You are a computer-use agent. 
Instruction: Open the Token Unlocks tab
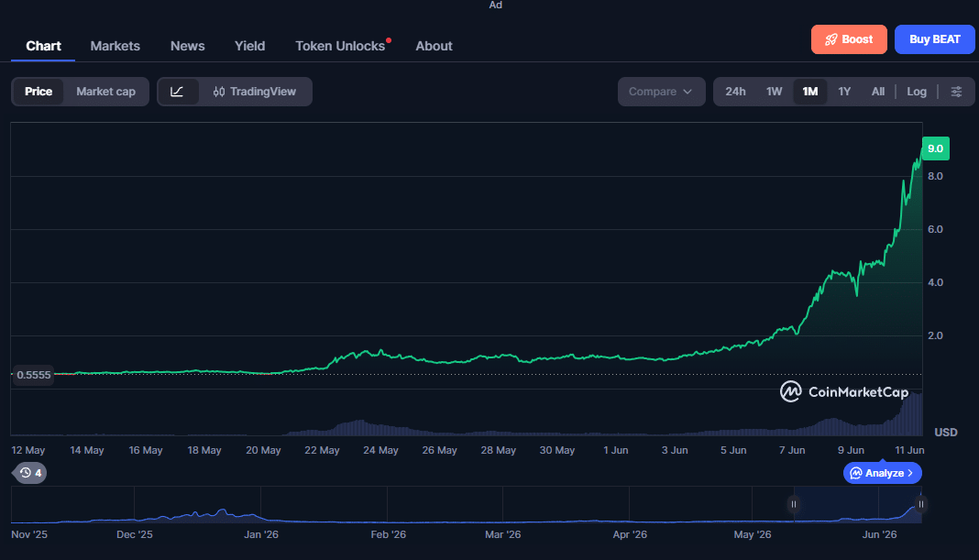[340, 46]
